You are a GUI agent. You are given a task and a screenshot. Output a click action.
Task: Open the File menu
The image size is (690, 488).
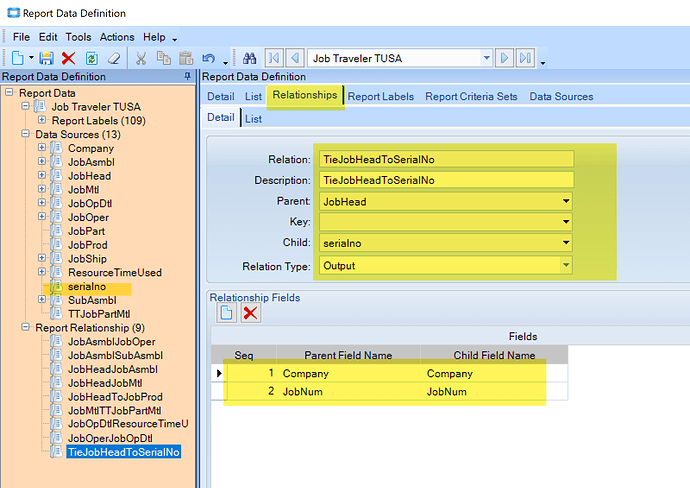pyautogui.click(x=21, y=37)
